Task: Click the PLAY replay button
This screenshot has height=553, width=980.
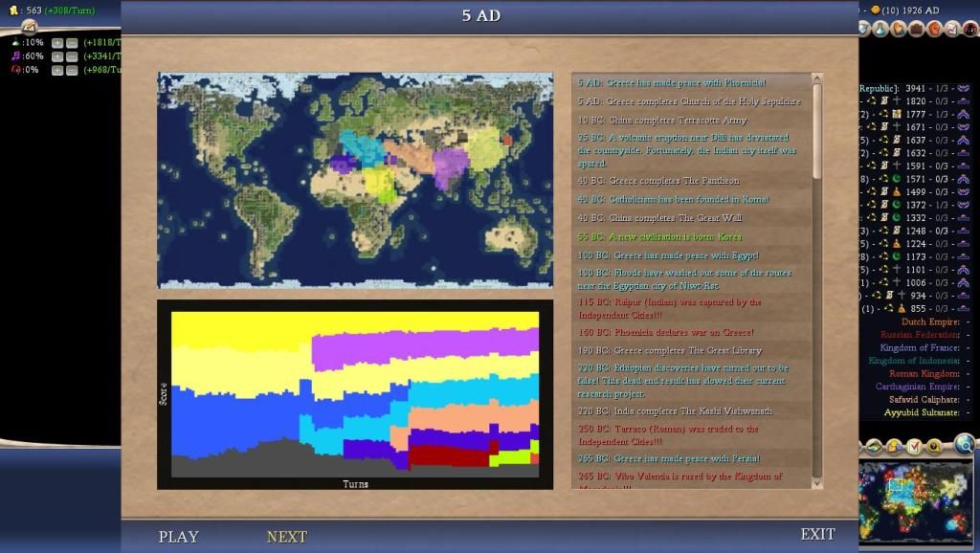Action: (178, 537)
